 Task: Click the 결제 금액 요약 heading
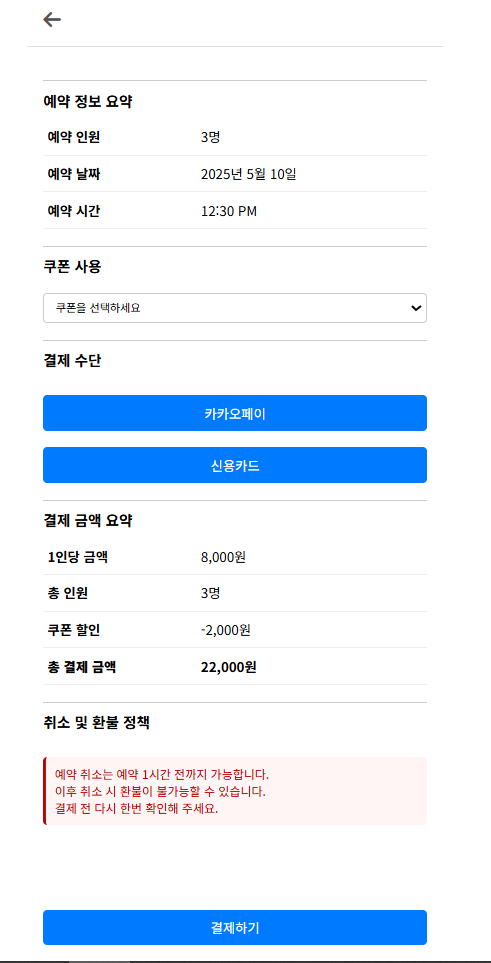[88, 521]
